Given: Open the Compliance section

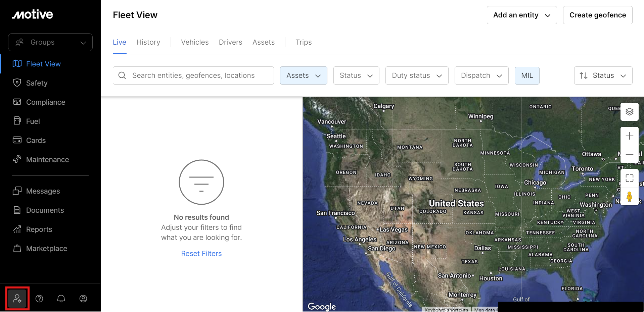Looking at the screenshot, I should (46, 102).
